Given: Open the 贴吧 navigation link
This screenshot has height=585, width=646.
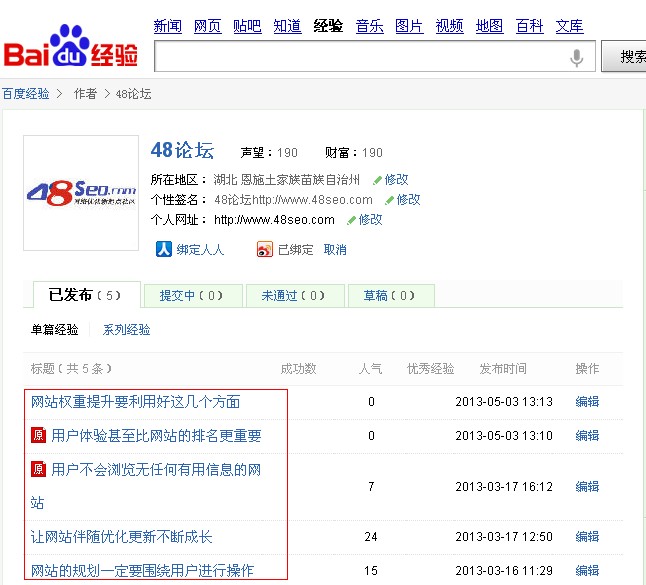Looking at the screenshot, I should click(x=247, y=26).
